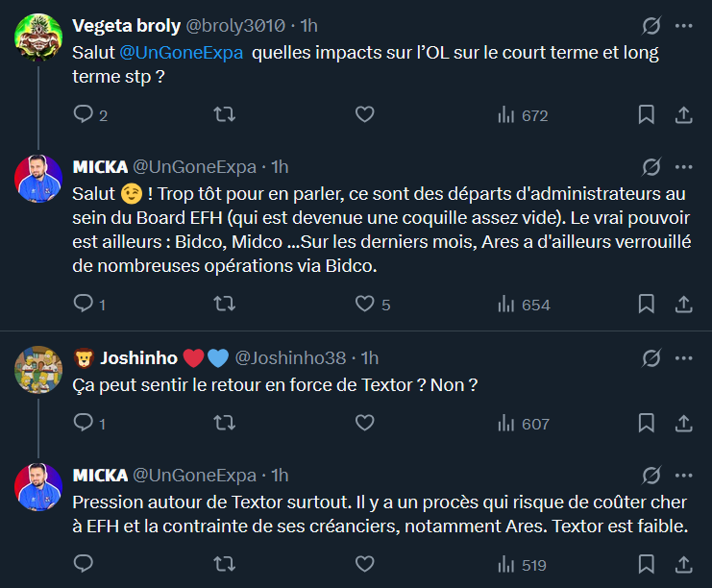Open more menu on MICKA's Bidco reply

[684, 166]
